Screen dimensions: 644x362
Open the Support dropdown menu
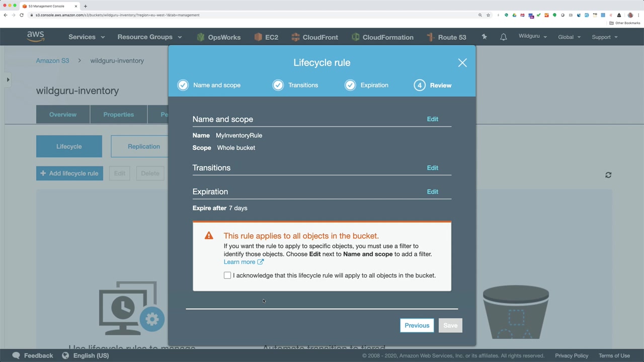[x=605, y=37]
